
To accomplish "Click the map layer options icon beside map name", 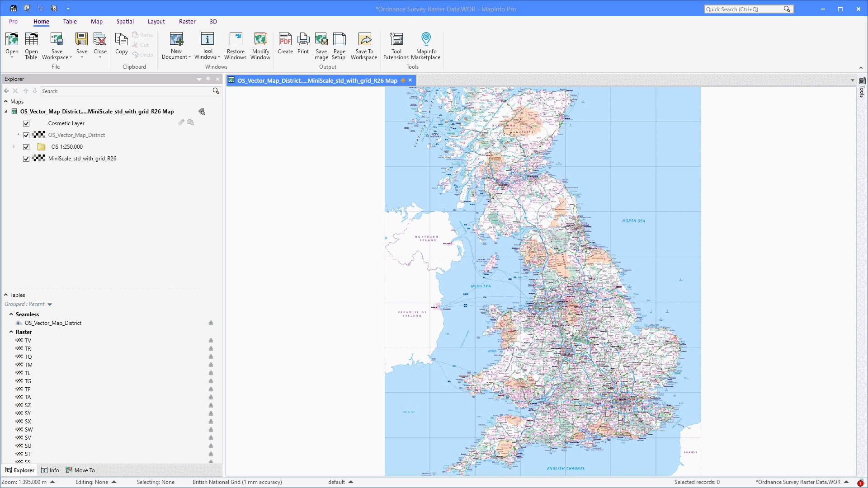I will coord(202,112).
